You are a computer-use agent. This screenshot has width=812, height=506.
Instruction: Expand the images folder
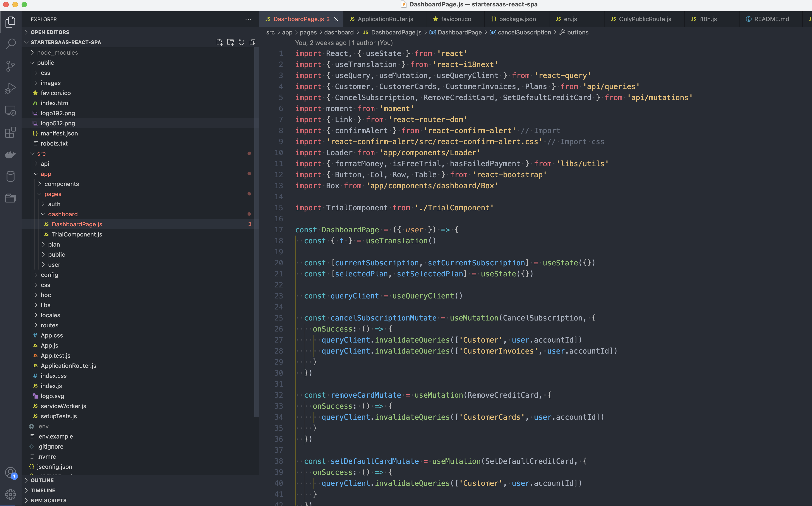tap(138, 83)
